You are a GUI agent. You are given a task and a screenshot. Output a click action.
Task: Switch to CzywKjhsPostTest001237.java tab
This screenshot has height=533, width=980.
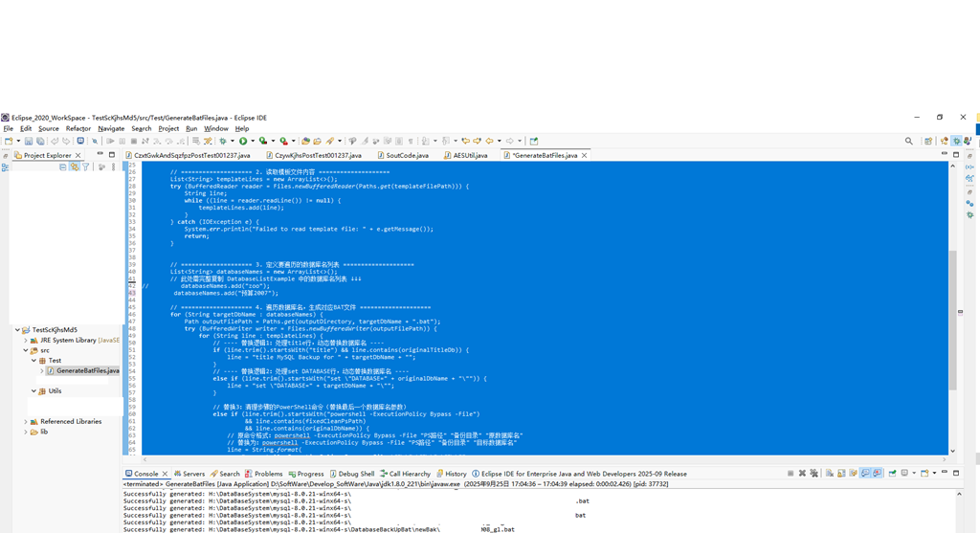(313, 155)
